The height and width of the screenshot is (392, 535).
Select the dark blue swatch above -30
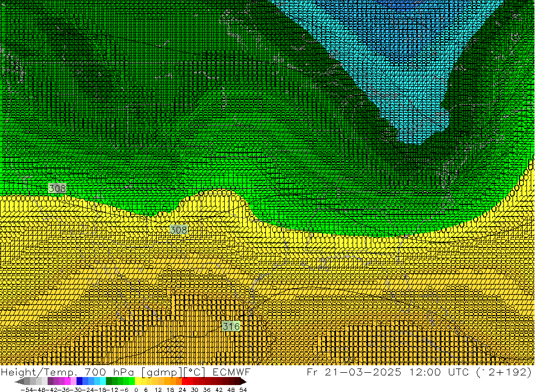[x=80, y=381]
